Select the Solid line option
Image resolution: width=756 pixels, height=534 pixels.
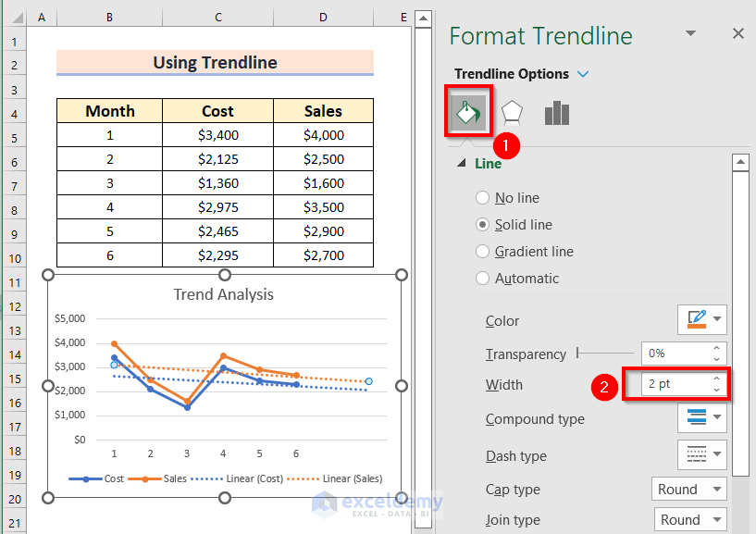pos(482,225)
